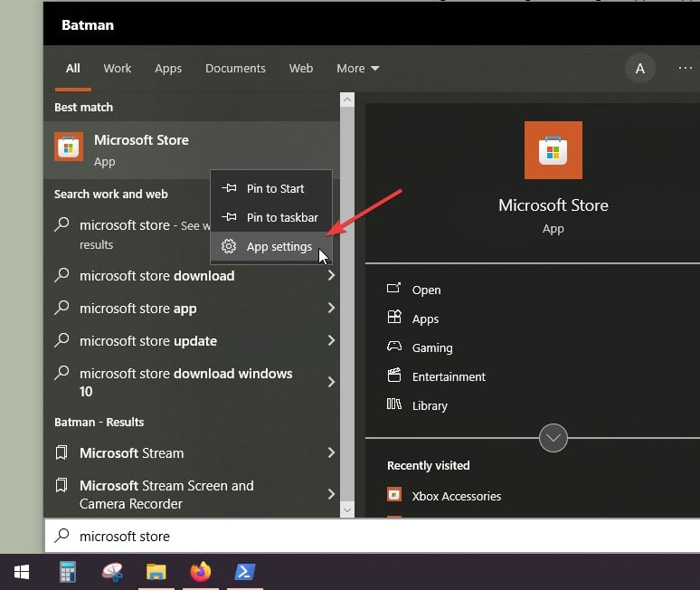Click the Library action in preview pane
700x590 pixels.
coord(430,405)
